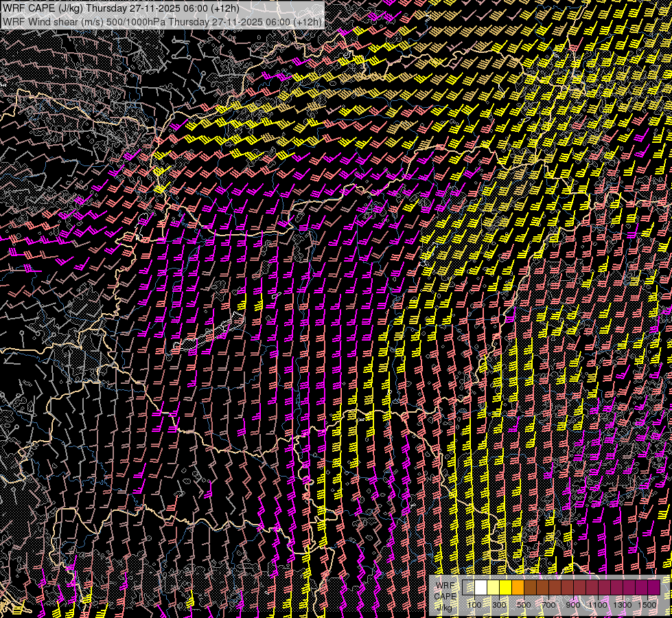
Task: Click the 900 legend scale label
Action: point(573,605)
